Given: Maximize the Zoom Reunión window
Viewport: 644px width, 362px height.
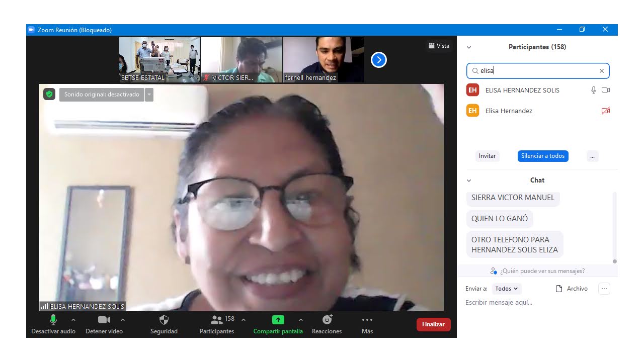Looking at the screenshot, I should [582, 30].
